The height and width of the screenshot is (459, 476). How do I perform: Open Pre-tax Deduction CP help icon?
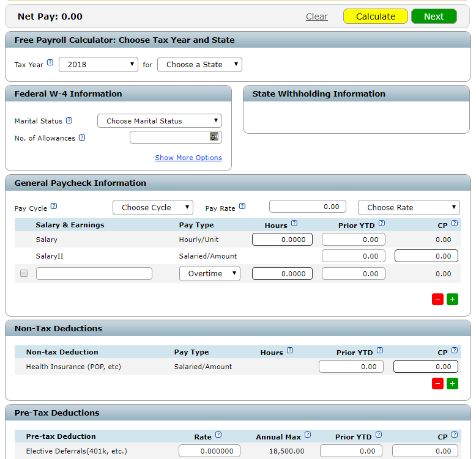455,435
